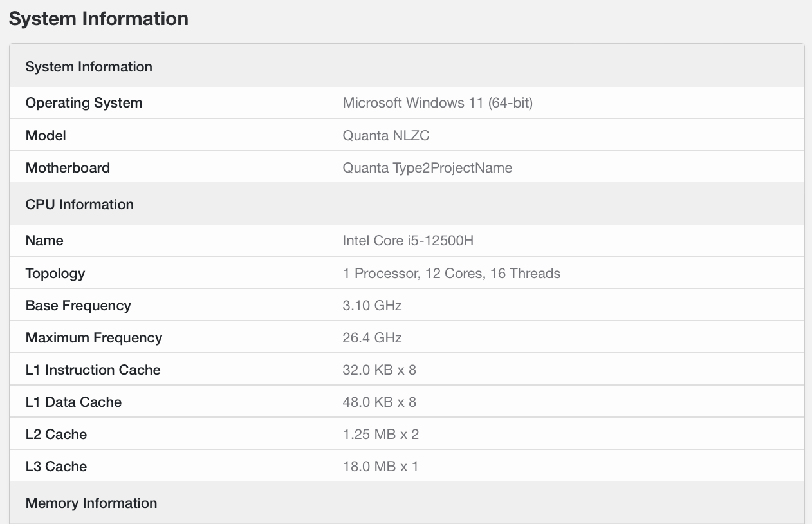Select the 48.0 KB x 8 value
This screenshot has width=812, height=524.
point(379,402)
